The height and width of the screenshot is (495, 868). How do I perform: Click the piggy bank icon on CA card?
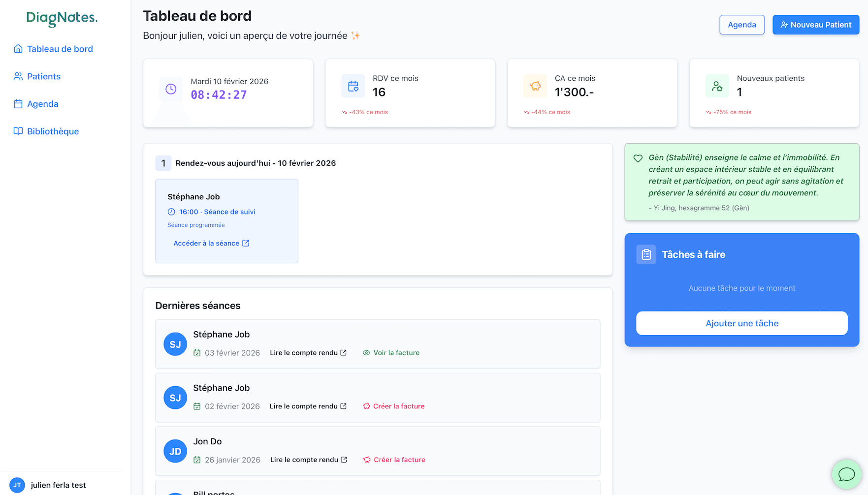(x=535, y=86)
